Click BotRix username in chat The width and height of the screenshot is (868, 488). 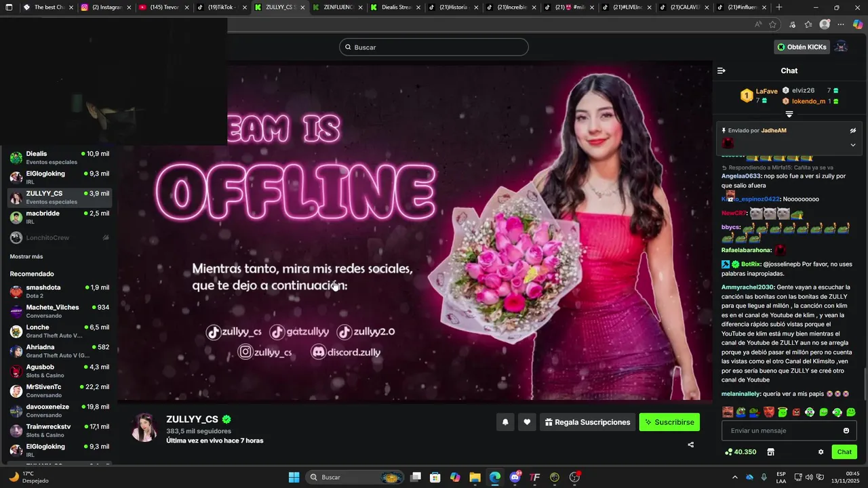click(x=750, y=264)
